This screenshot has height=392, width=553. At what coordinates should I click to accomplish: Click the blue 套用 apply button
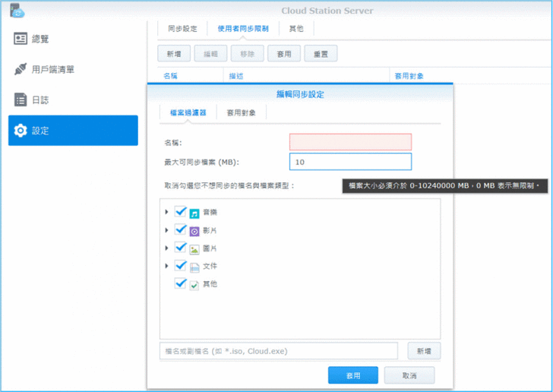[x=352, y=375]
